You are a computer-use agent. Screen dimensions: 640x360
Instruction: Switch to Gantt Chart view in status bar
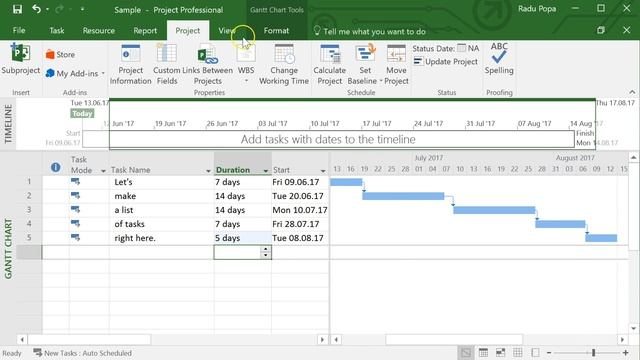[x=466, y=353]
